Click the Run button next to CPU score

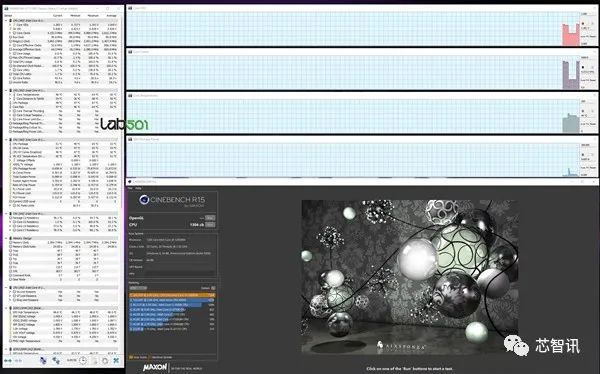(210, 225)
